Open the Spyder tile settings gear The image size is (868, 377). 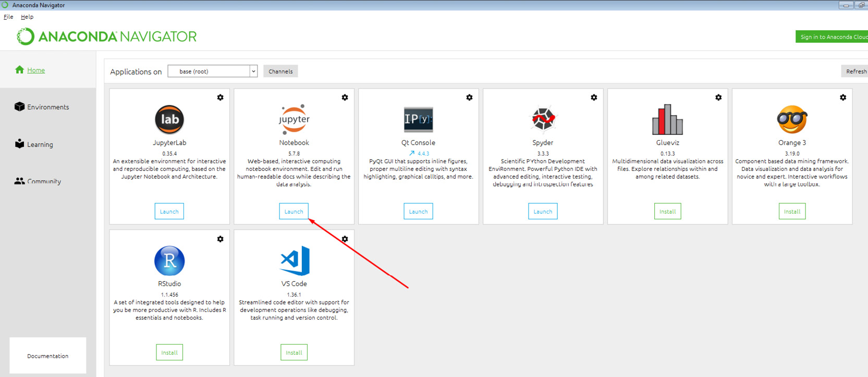pos(594,97)
